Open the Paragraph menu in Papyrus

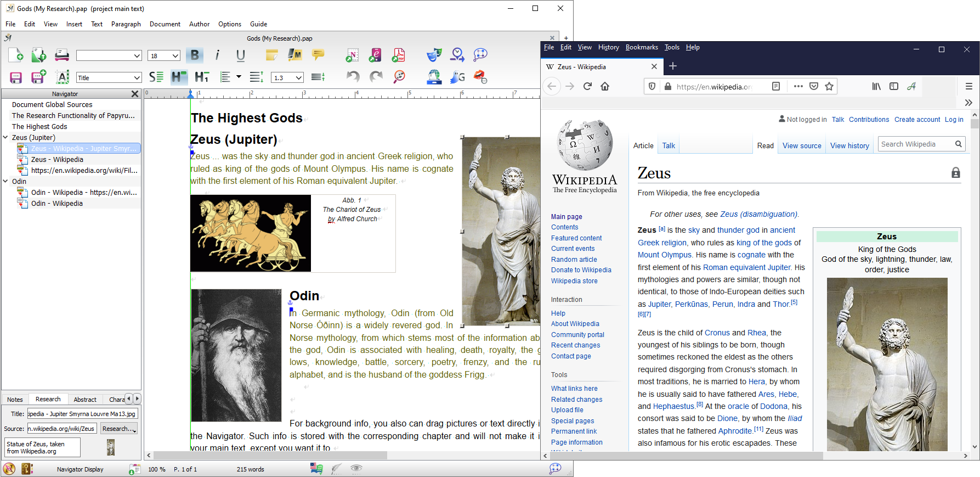(x=126, y=24)
